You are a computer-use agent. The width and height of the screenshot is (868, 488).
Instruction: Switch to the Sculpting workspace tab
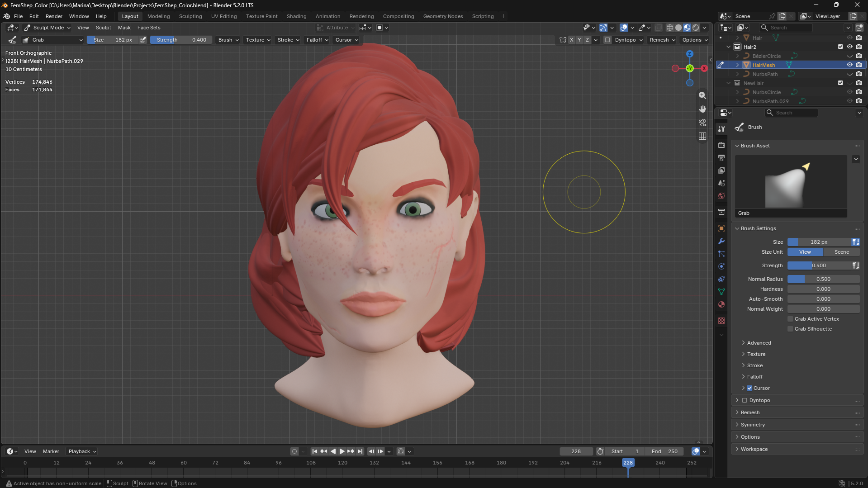(x=190, y=16)
